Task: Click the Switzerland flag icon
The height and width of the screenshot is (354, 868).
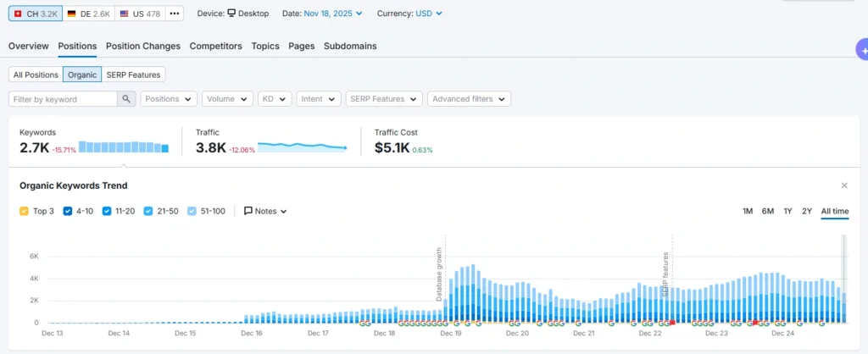Action: click(18, 14)
